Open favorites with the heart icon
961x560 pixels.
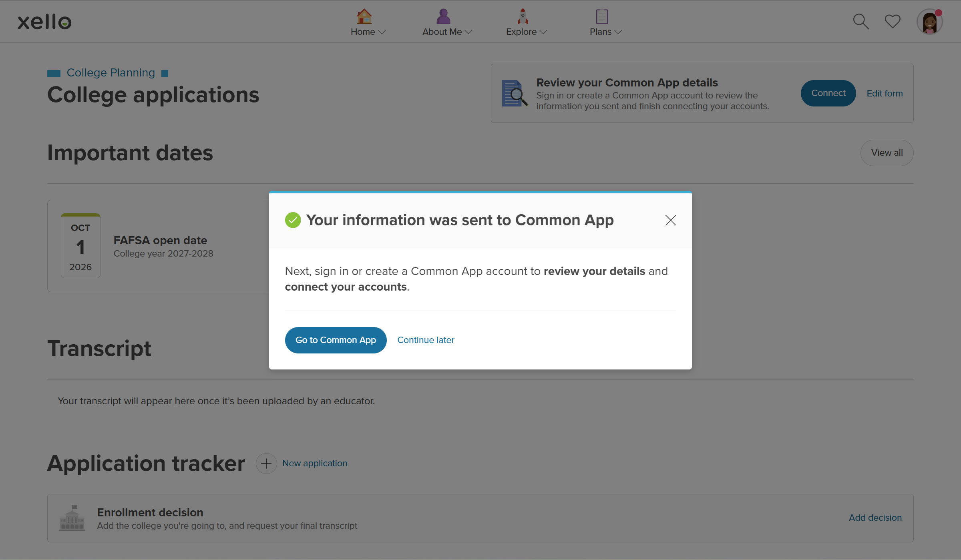(893, 22)
